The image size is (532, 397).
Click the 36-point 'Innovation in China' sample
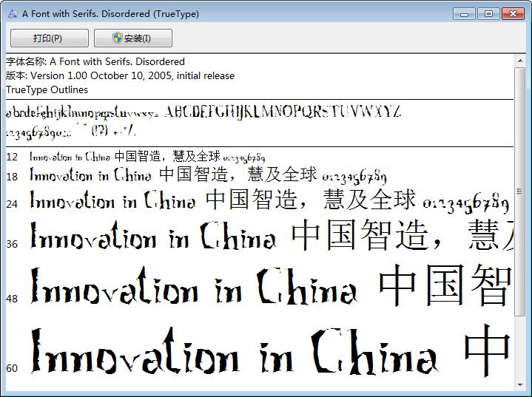coord(153,235)
